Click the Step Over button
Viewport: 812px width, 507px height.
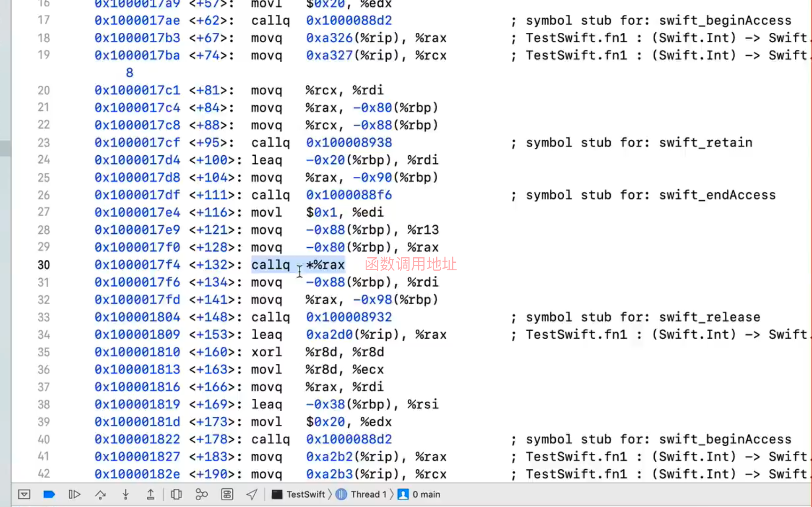tap(100, 494)
